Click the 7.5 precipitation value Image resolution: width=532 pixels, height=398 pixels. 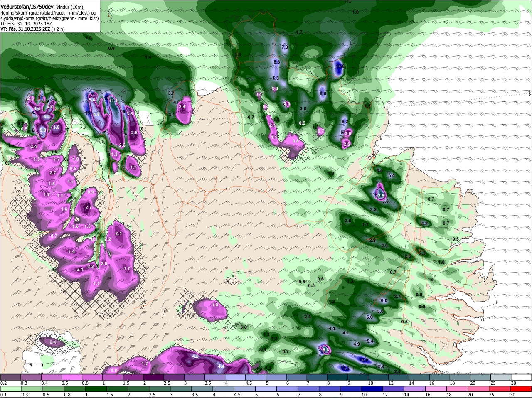275,78
